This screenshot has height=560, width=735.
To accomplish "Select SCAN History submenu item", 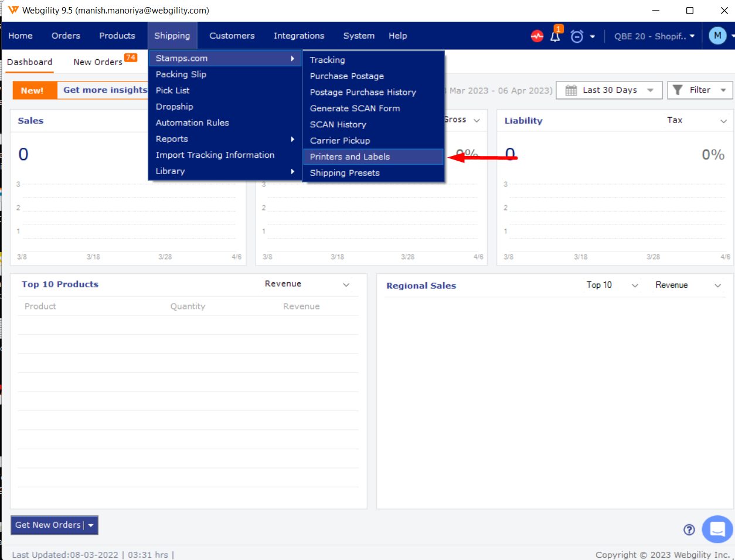I will [x=373, y=124].
